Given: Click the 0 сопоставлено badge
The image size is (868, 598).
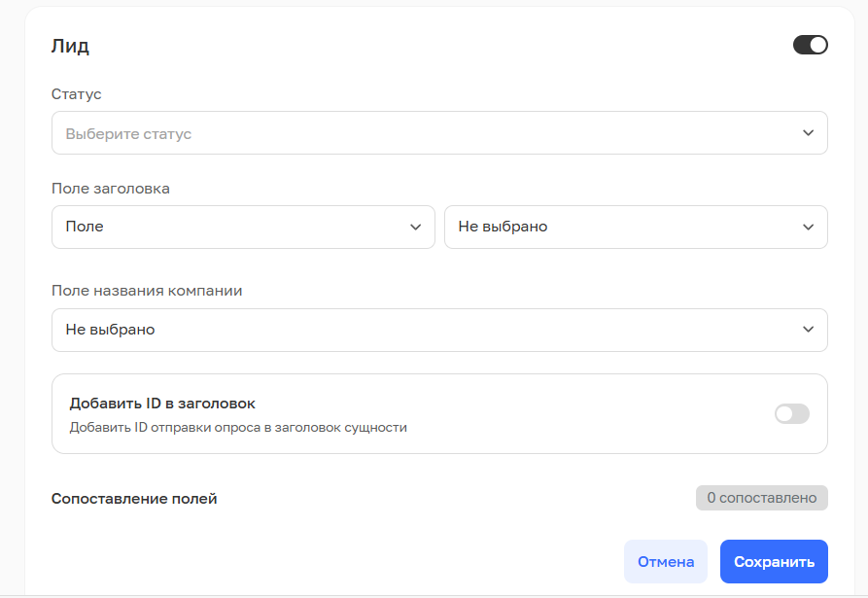Looking at the screenshot, I should (x=761, y=498).
